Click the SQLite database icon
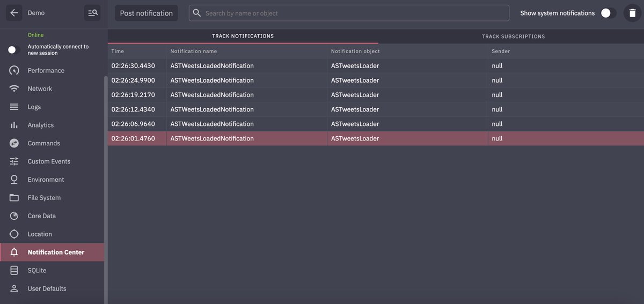Viewport: 644px width, 304px height. 14,271
